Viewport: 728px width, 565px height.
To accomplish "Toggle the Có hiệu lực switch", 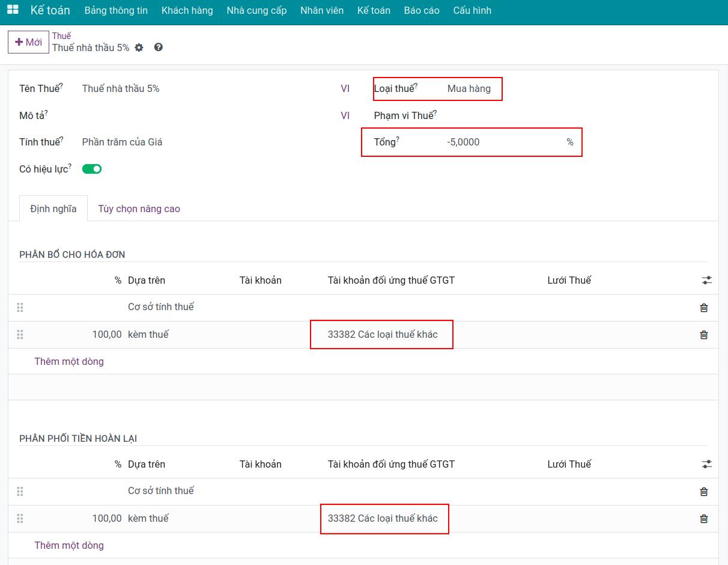I will (92, 169).
